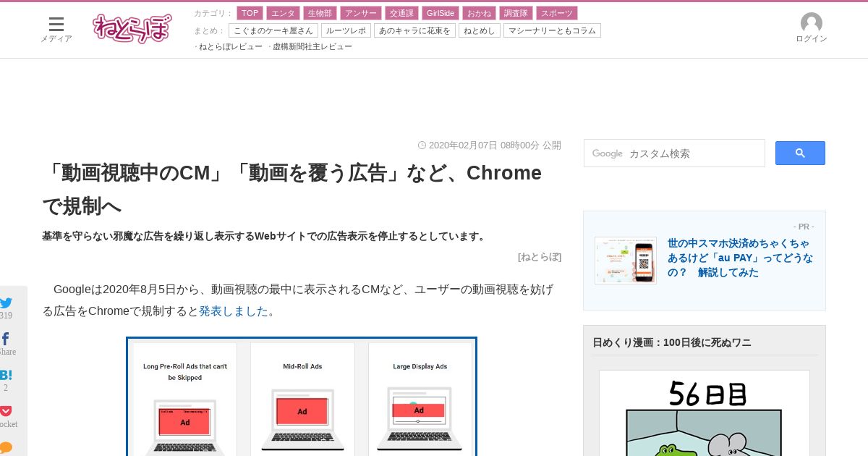Select the おかね category tab

tap(479, 13)
